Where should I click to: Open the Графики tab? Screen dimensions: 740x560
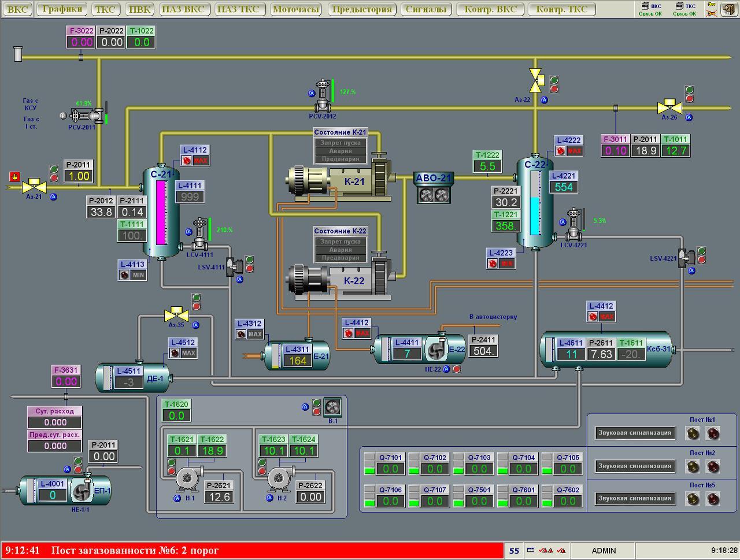click(62, 9)
